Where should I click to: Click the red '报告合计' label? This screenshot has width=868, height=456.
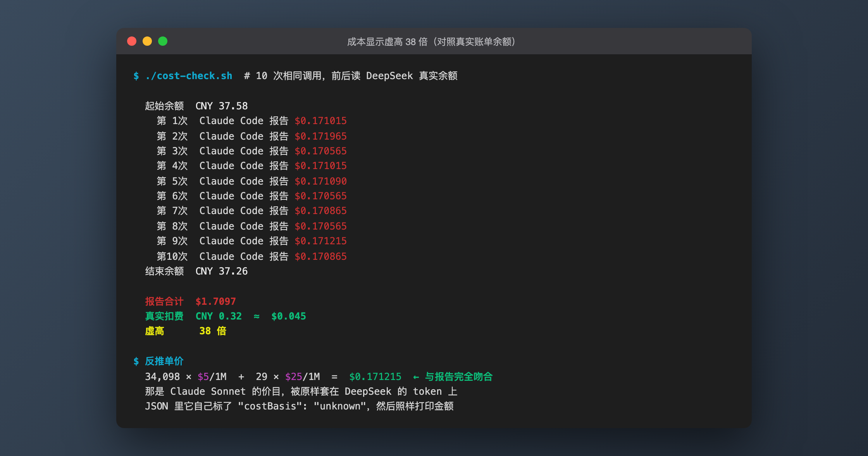[x=164, y=301]
